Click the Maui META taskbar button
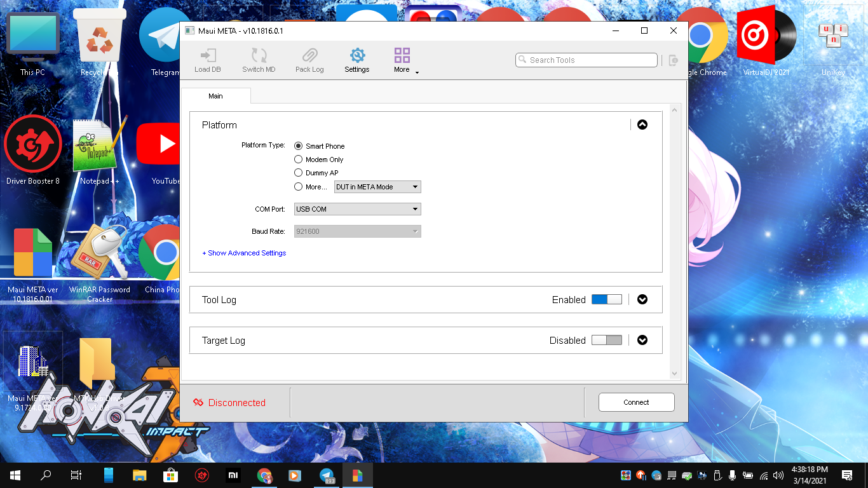The height and width of the screenshot is (488, 868). [x=358, y=475]
